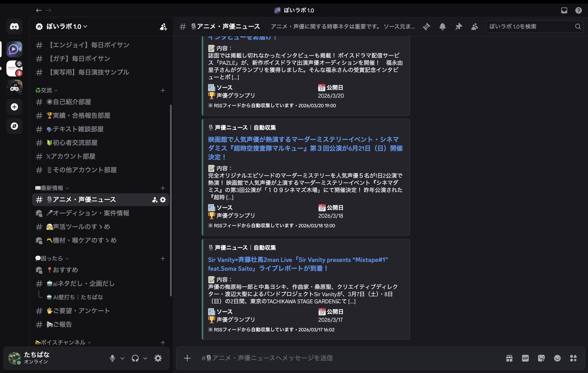Image resolution: width=588 pixels, height=373 pixels.
Task: Collapse the 交流 category
Action: (x=47, y=90)
